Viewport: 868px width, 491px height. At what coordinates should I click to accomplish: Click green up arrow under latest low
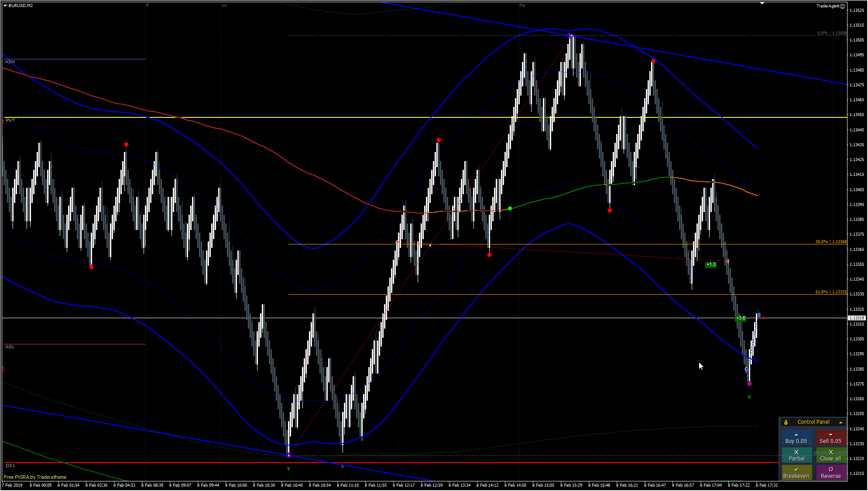pos(749,397)
